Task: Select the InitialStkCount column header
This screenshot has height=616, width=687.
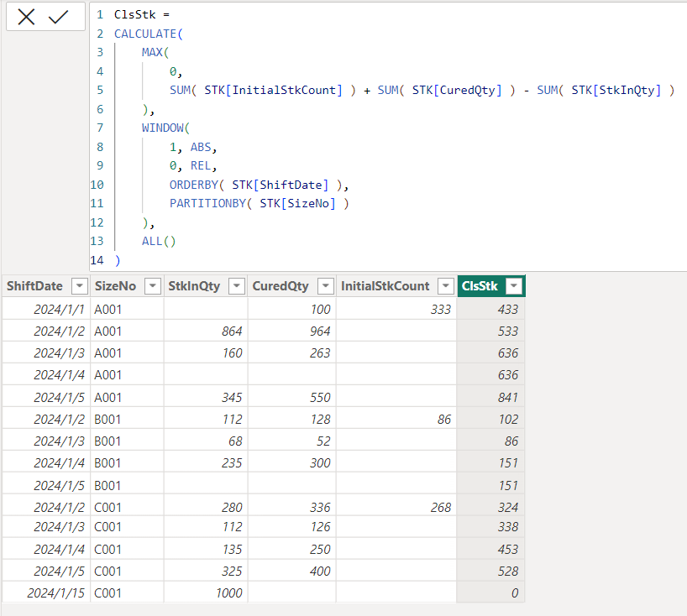Action: (385, 286)
